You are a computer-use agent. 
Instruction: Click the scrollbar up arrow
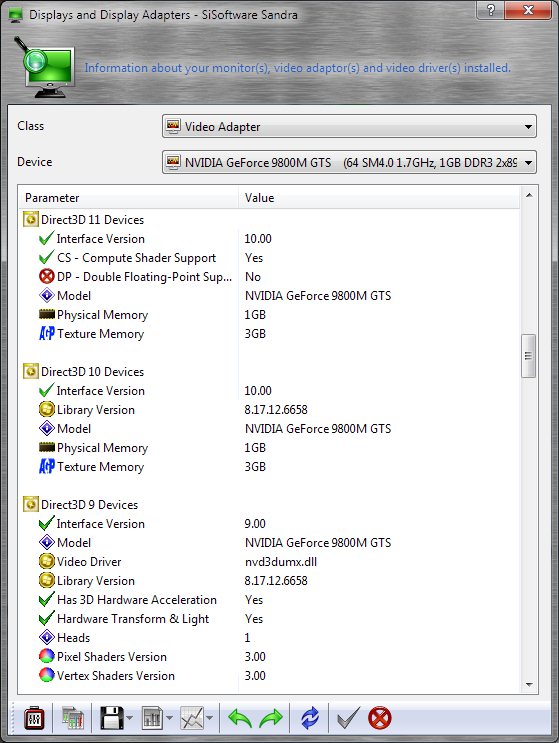529,195
